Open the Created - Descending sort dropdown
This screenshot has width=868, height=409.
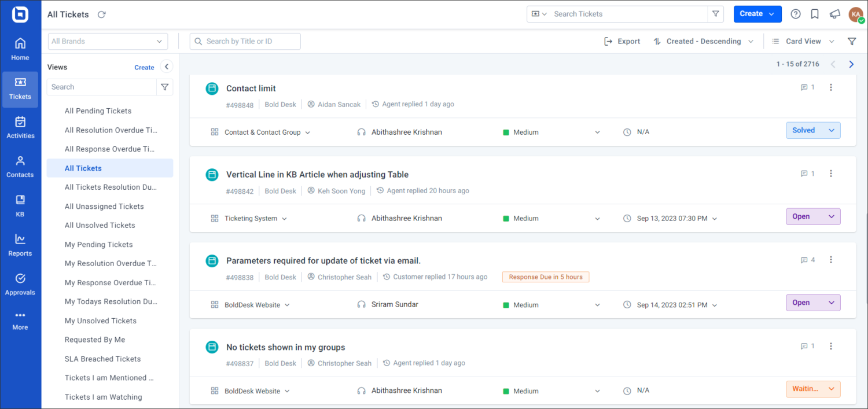coord(703,41)
